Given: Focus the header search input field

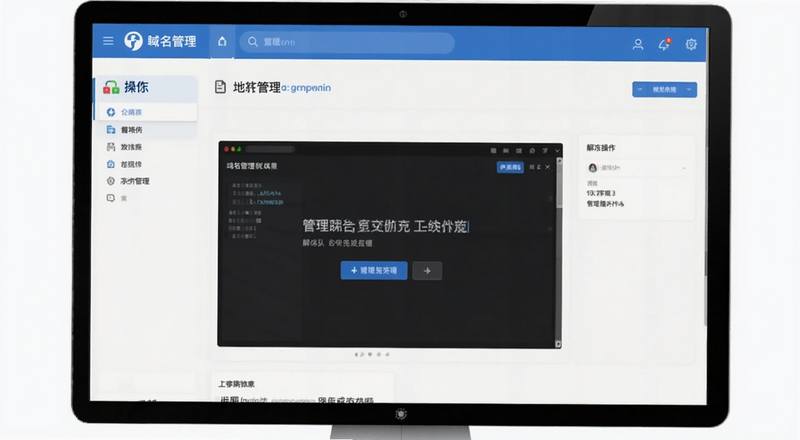Looking at the screenshot, I should (x=347, y=42).
